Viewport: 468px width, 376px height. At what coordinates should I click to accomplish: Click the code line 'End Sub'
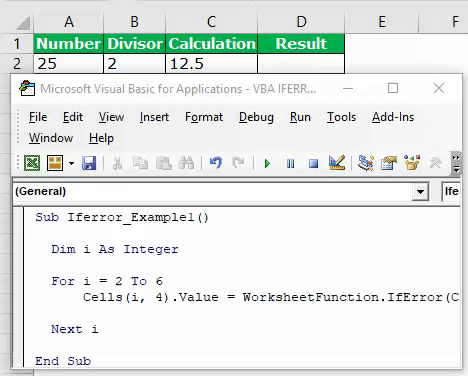coord(63,361)
